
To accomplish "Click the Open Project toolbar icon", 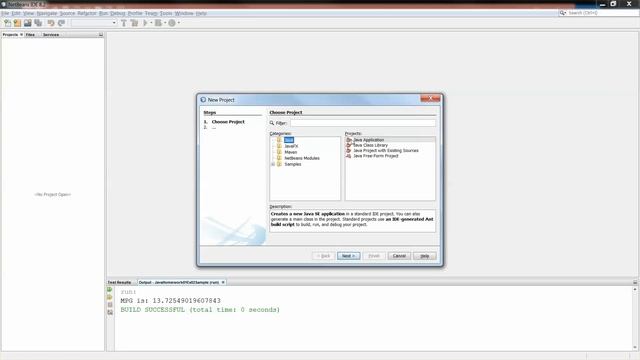I will (28, 23).
